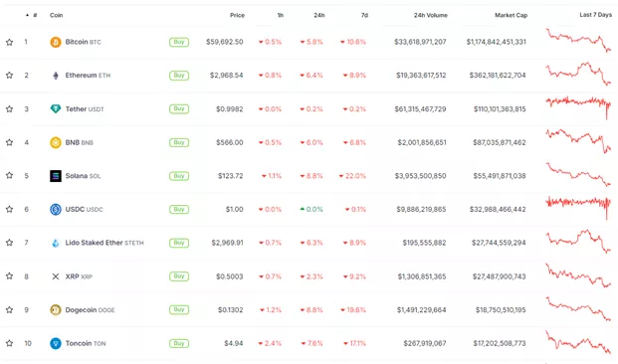Click the XRP cross-shaped logo icon
The image size is (618, 364).
click(56, 276)
